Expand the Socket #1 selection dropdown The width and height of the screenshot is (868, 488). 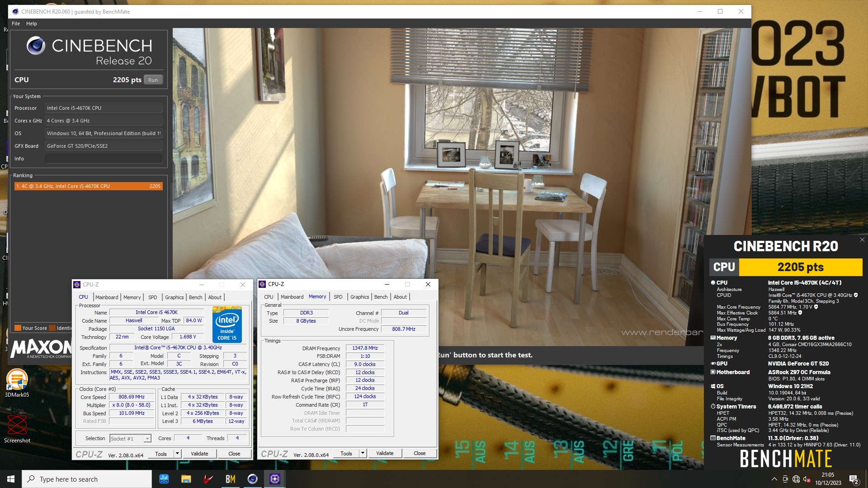click(x=147, y=439)
